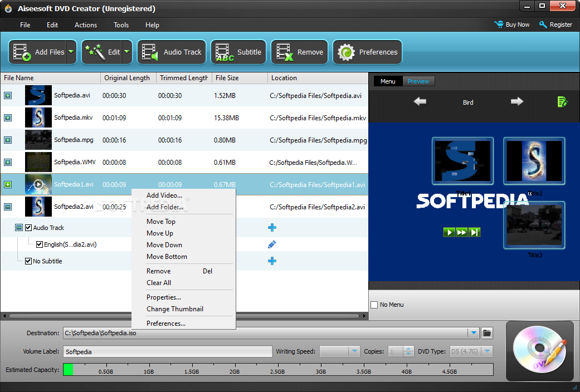Open the DVD Type dropdown
The height and width of the screenshot is (392, 580).
coord(488,351)
